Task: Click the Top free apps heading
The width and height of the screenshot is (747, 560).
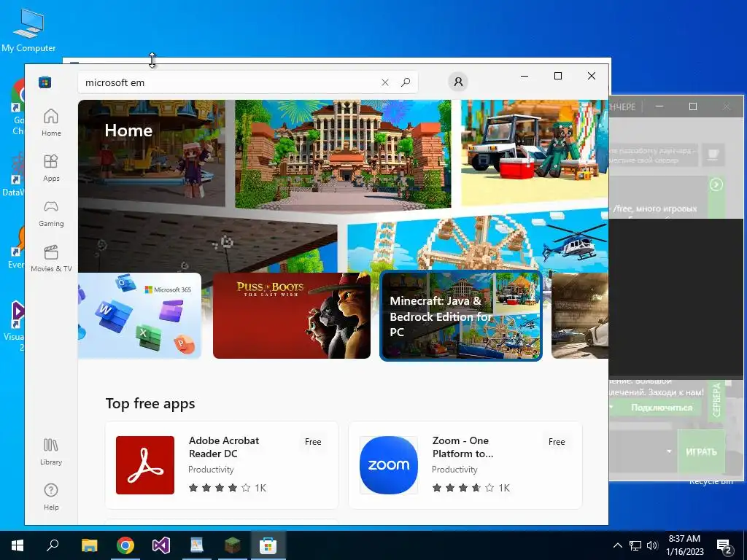Action: 150,403
